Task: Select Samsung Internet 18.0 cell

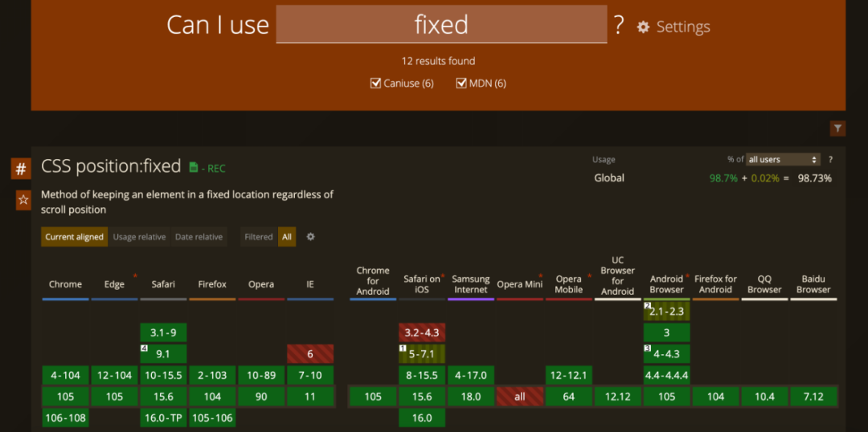Action: [x=471, y=397]
